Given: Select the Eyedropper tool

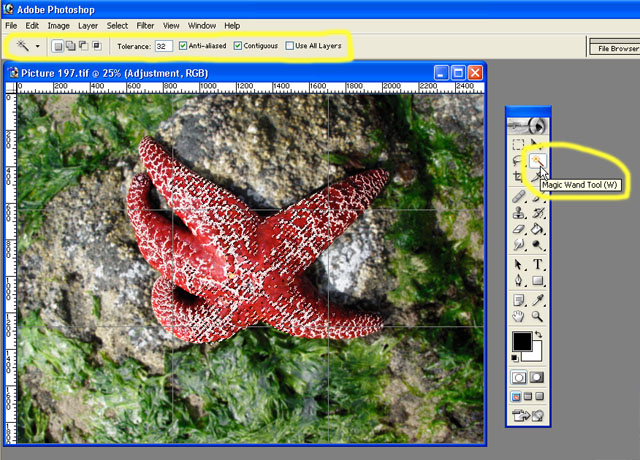Looking at the screenshot, I should click(x=538, y=300).
